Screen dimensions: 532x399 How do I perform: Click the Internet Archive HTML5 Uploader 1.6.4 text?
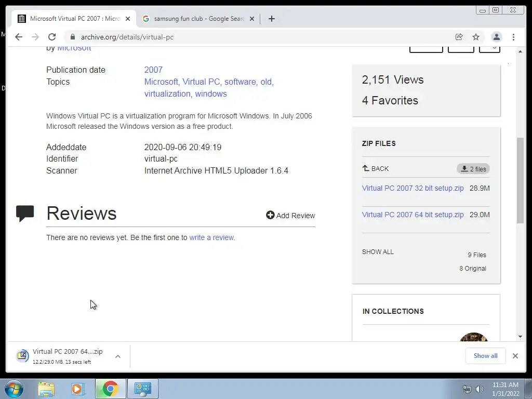pyautogui.click(x=216, y=170)
